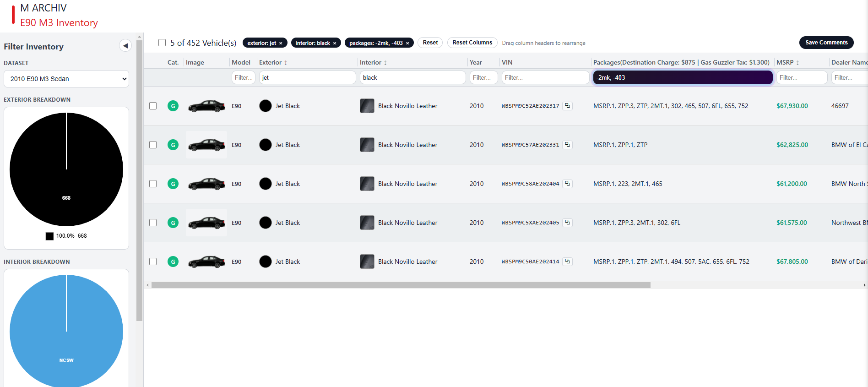Remove the packages: -2mk, -403 filter chip

[x=407, y=43]
